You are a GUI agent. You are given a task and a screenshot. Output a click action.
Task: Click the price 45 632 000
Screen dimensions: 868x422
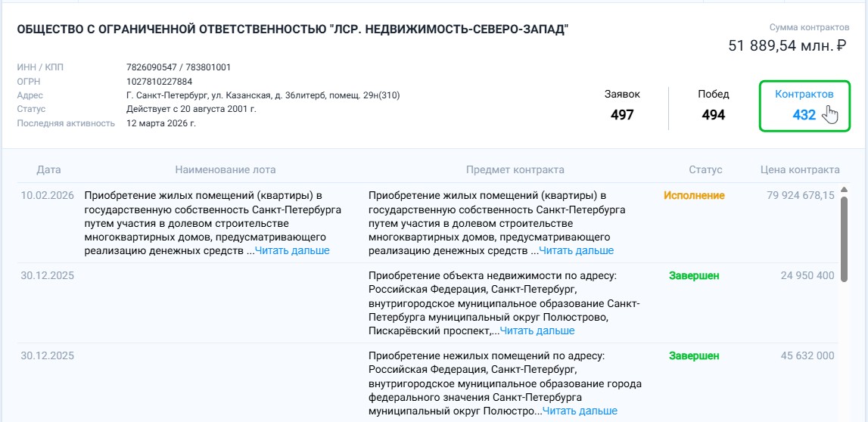click(x=807, y=355)
